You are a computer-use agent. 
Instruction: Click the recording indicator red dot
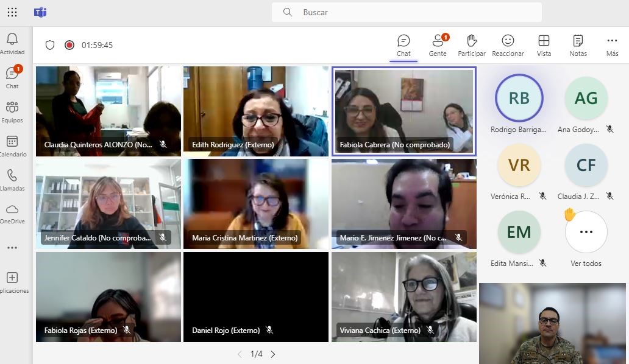[x=69, y=45]
